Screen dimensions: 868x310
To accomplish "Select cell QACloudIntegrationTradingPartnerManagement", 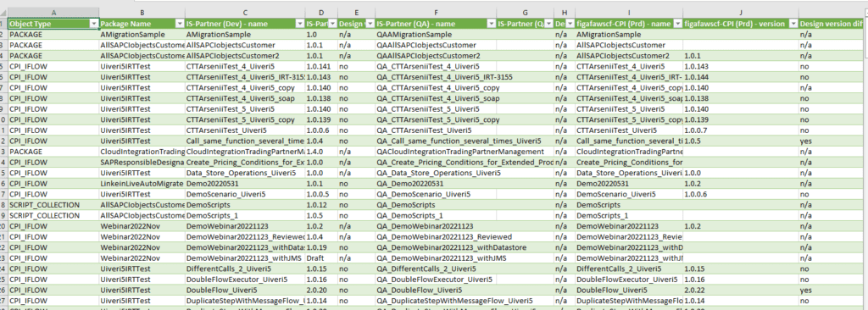I will [436, 152].
